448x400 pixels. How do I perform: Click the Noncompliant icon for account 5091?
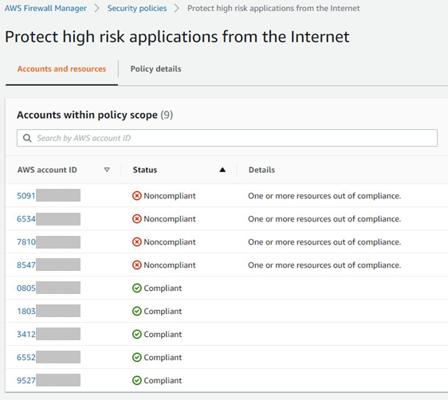point(137,196)
